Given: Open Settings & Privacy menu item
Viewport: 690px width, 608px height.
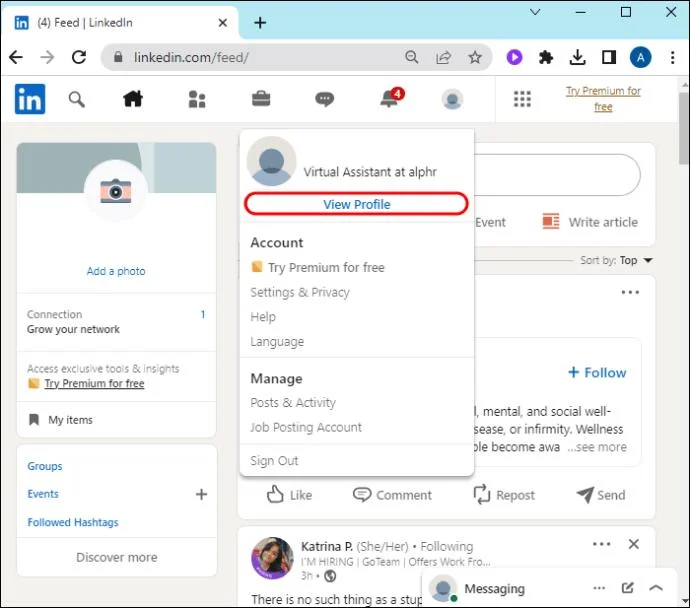Looking at the screenshot, I should tap(300, 293).
